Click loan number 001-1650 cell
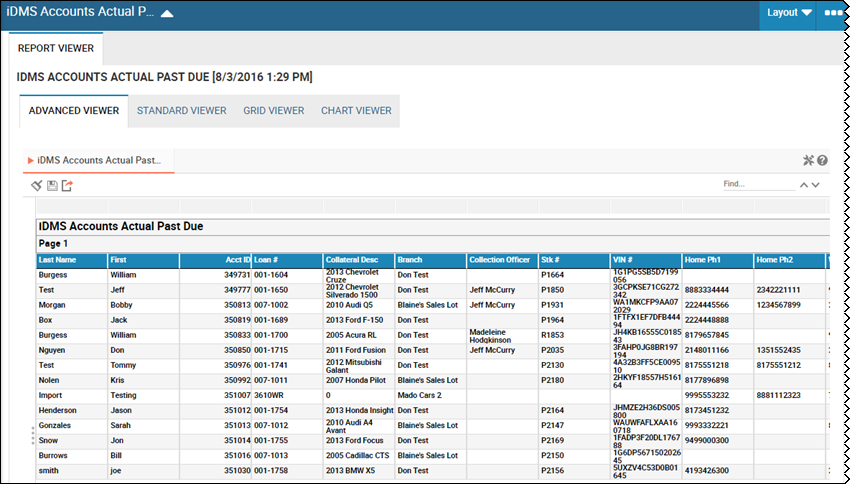The width and height of the screenshot is (850, 484). pos(287,291)
